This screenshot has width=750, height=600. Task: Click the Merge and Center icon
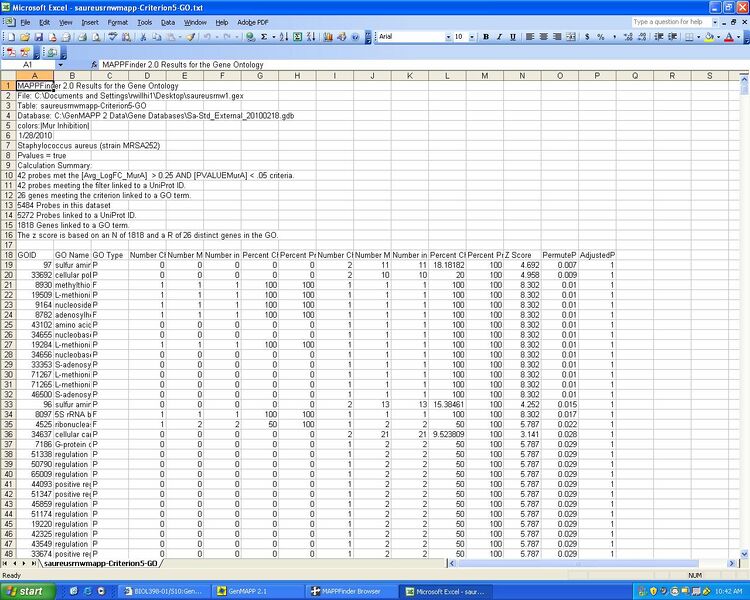point(570,37)
